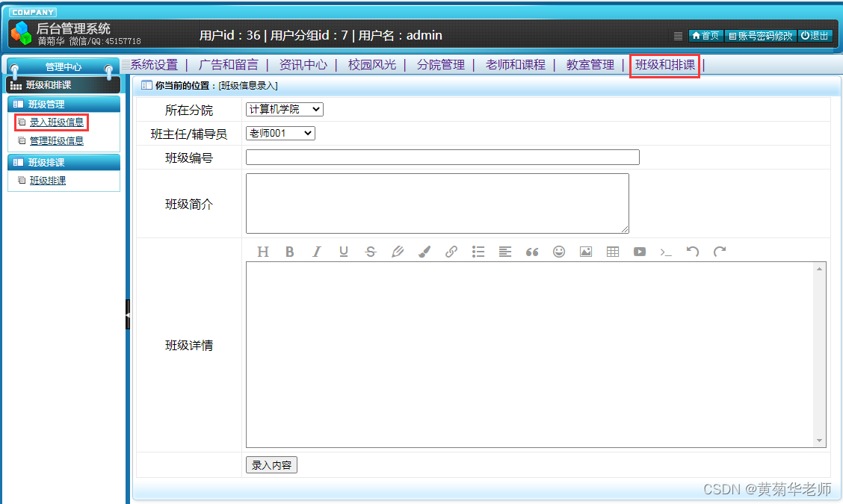Focus the 班级编号 input field
This screenshot has width=843, height=504.
point(442,158)
